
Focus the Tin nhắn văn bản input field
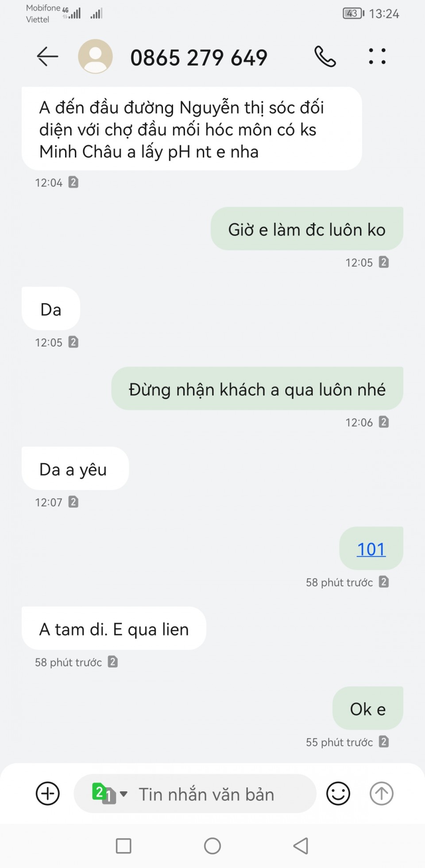[206, 794]
